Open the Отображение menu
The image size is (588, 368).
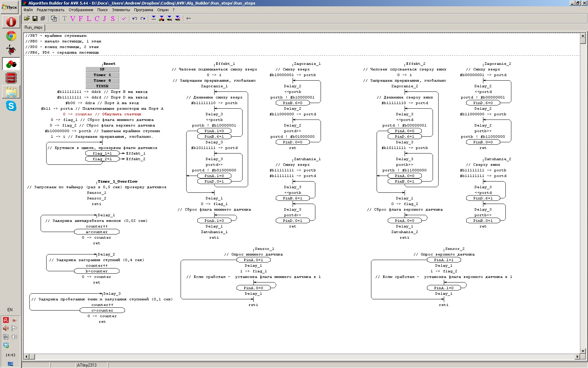pos(81,10)
